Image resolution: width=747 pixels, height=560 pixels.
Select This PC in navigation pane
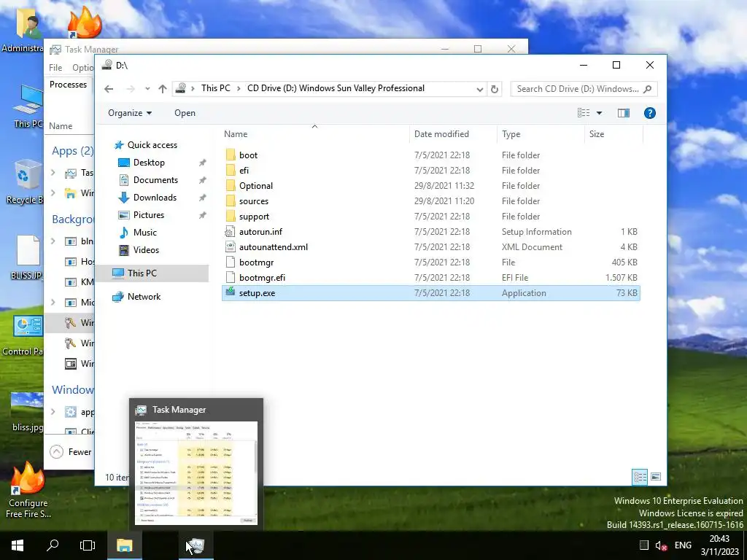click(x=142, y=273)
